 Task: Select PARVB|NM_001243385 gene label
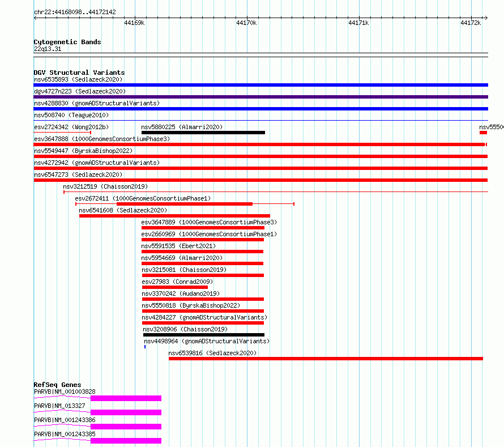(x=65, y=434)
